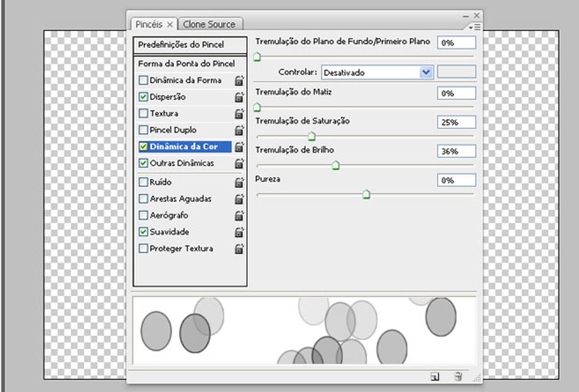
Task: Enable the Aerógrafo checkbox
Action: (x=144, y=216)
